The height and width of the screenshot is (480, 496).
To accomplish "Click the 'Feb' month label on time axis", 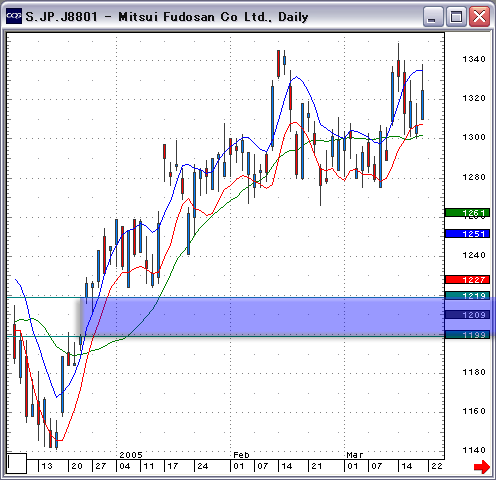I will coord(241,455).
